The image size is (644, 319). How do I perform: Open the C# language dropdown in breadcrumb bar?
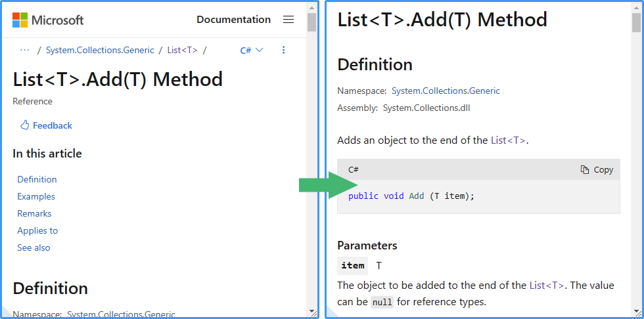(x=251, y=50)
